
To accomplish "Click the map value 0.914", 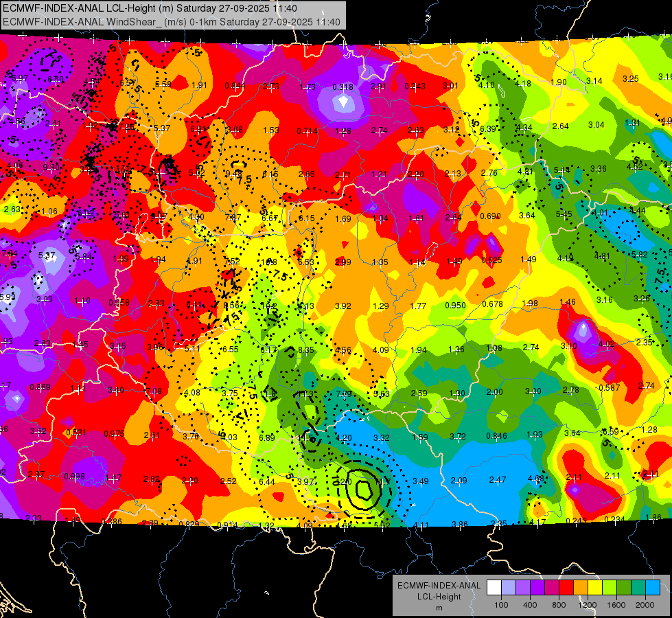I will click(228, 525).
